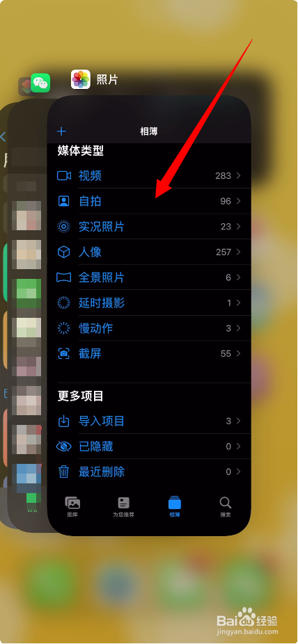The image size is (298, 644).
Task: Open the 搜索 search tab
Action: pos(226,507)
